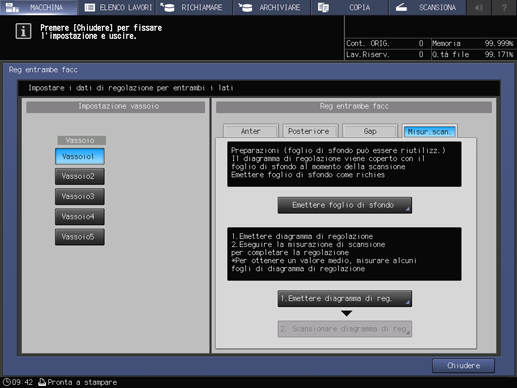This screenshot has height=388, width=517.
Task: Select Vassoio1 tray
Action: click(x=80, y=156)
